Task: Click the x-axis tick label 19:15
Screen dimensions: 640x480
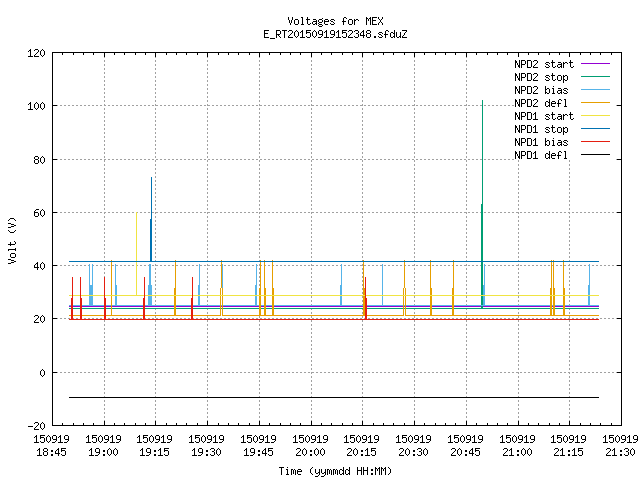Action: tap(155, 452)
